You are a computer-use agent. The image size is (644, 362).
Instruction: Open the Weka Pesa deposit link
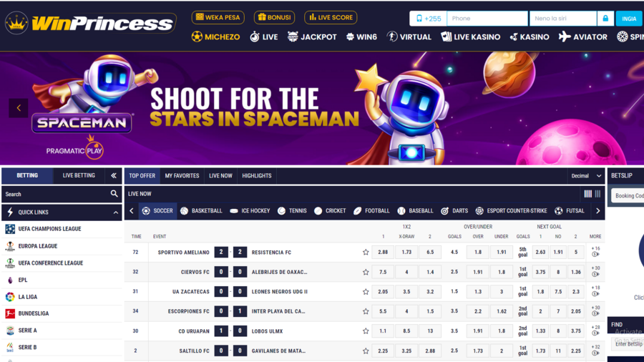coord(218,17)
